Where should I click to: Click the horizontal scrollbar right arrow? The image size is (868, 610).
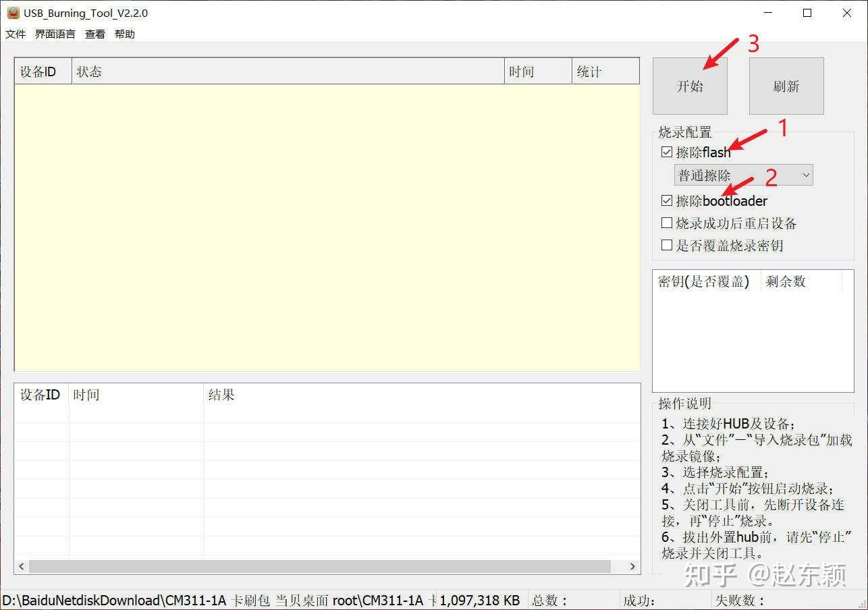tap(632, 567)
